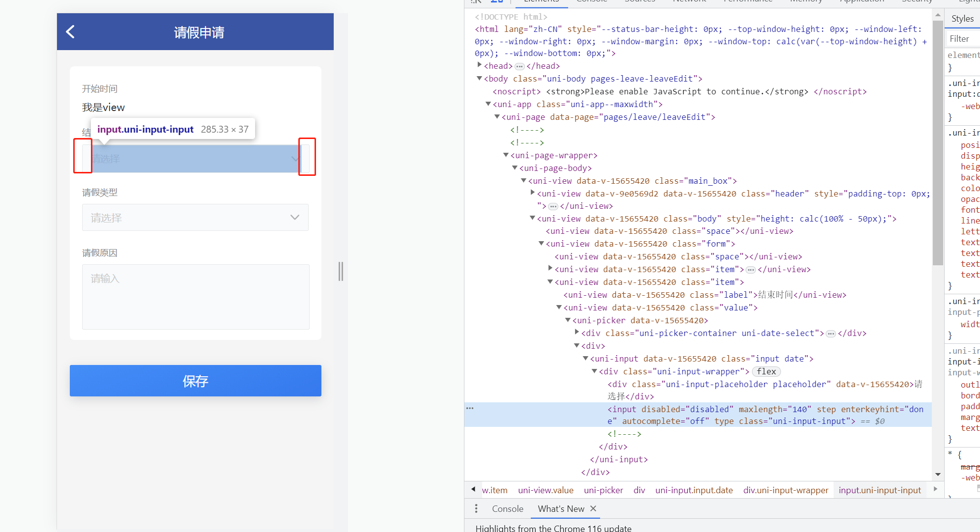Click the back arrow in 请假申请 header
Viewport: 980px width, 532px height.
tap(70, 32)
